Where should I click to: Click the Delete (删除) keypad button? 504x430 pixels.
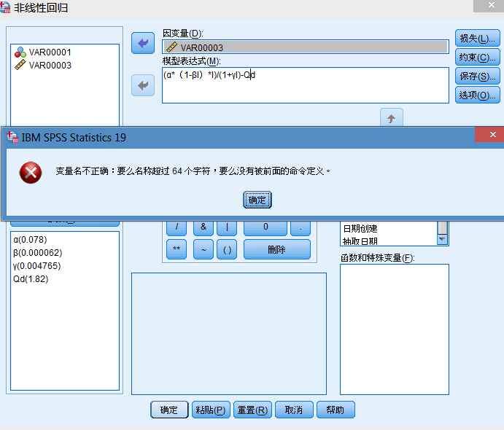pos(277,249)
